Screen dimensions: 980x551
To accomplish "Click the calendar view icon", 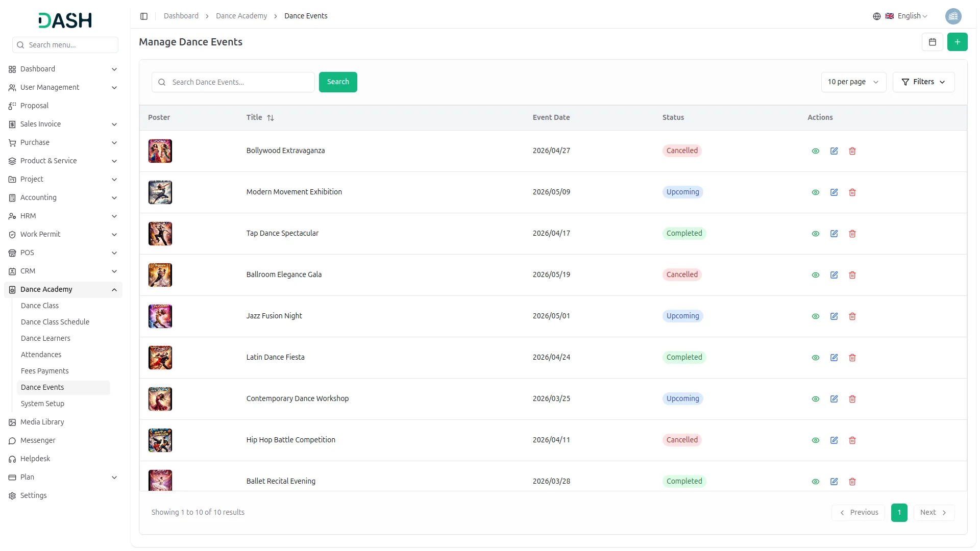I will [x=932, y=42].
